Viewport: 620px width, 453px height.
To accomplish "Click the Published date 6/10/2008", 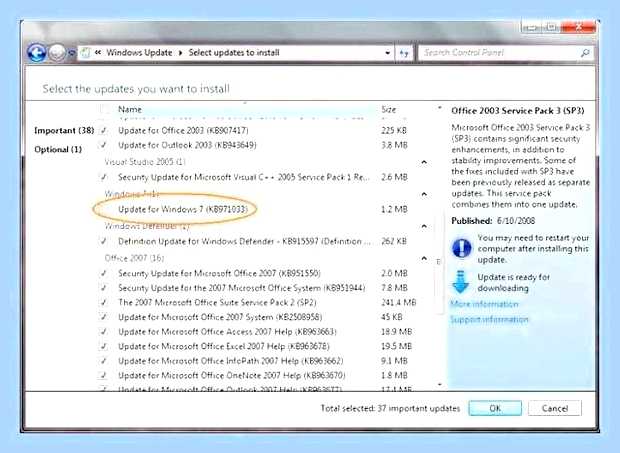I will 516,221.
